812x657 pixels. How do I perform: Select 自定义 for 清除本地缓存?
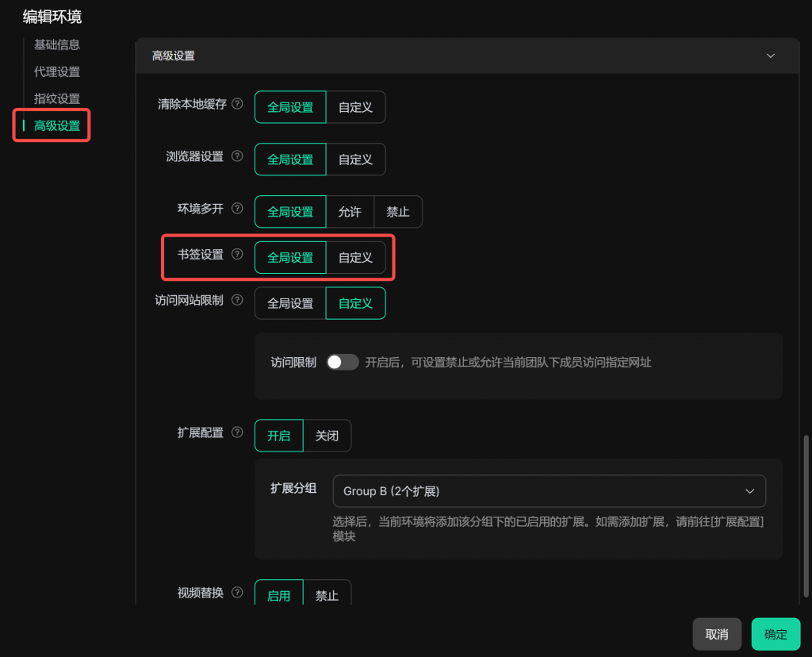[x=355, y=107]
